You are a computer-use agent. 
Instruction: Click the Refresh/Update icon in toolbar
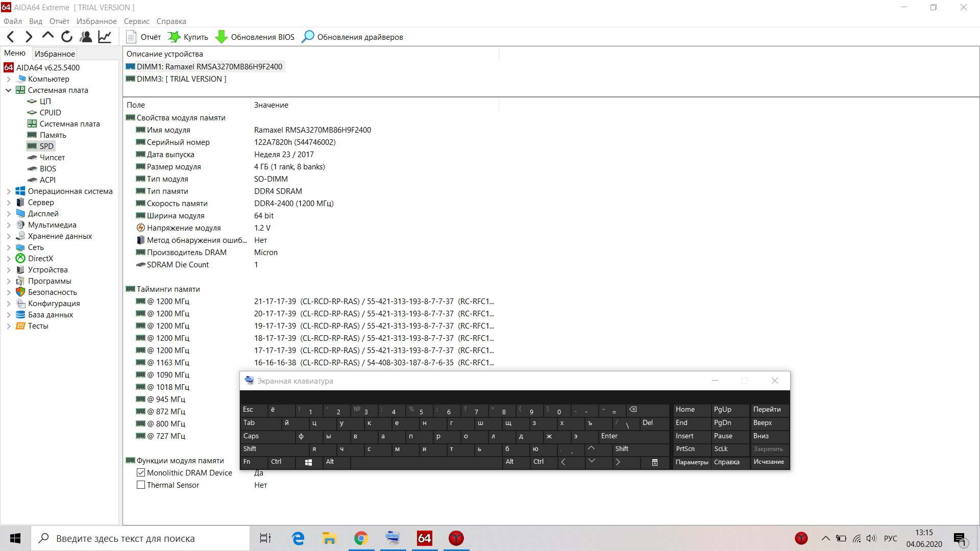pyautogui.click(x=67, y=37)
